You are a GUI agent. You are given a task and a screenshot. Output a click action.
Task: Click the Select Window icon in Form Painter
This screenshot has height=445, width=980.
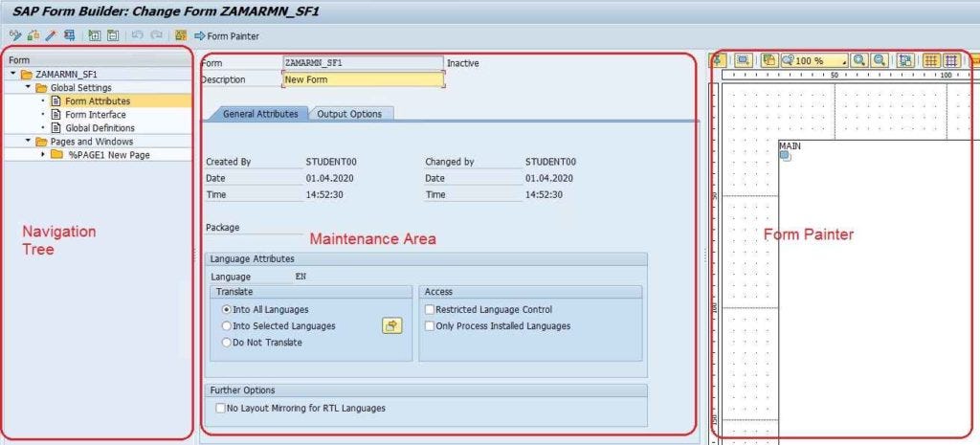[743, 60]
